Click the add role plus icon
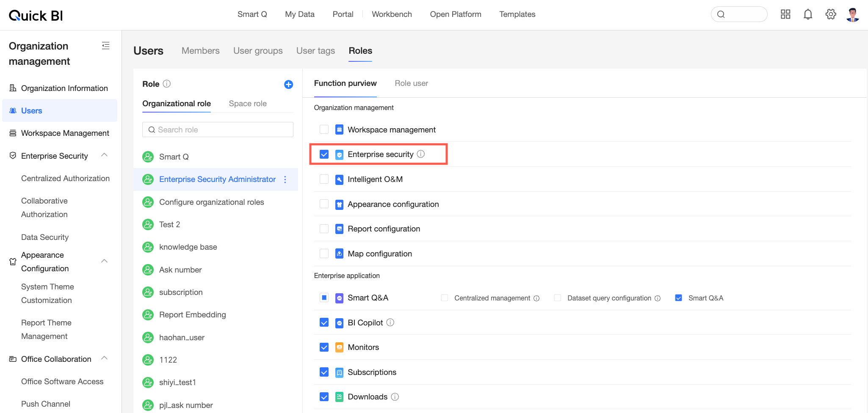This screenshot has height=413, width=868. pos(288,84)
